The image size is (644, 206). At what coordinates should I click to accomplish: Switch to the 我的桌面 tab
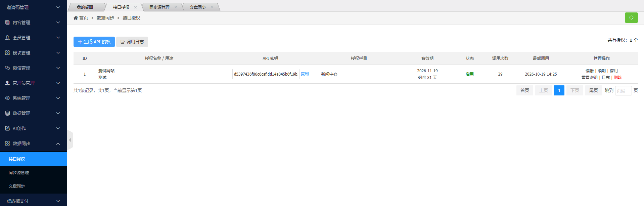85,7
